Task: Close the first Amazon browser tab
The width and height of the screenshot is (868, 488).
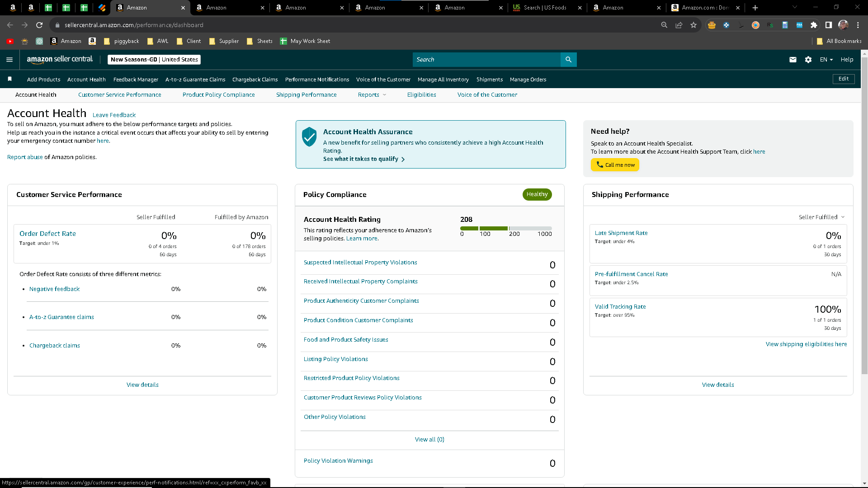Action: coord(183,8)
